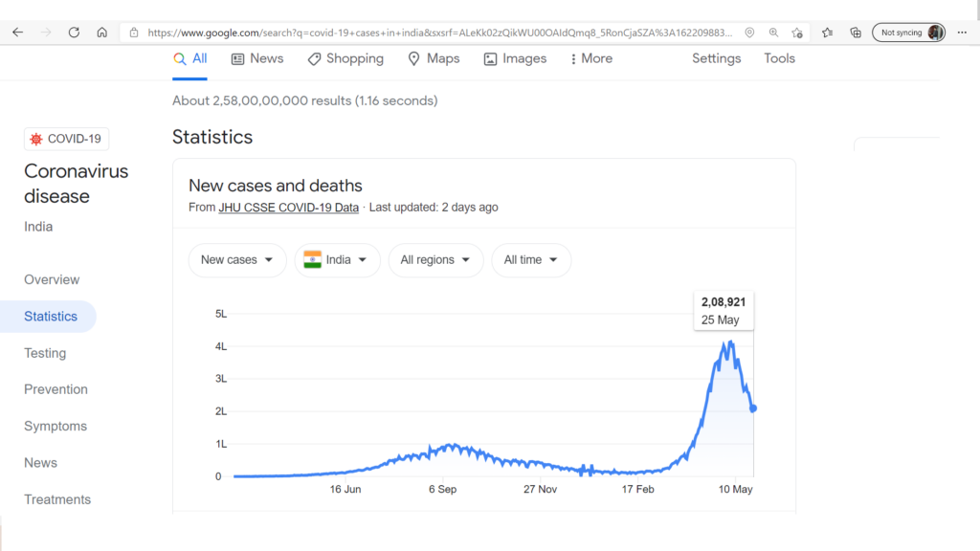Open the More search options menu

[x=591, y=58]
